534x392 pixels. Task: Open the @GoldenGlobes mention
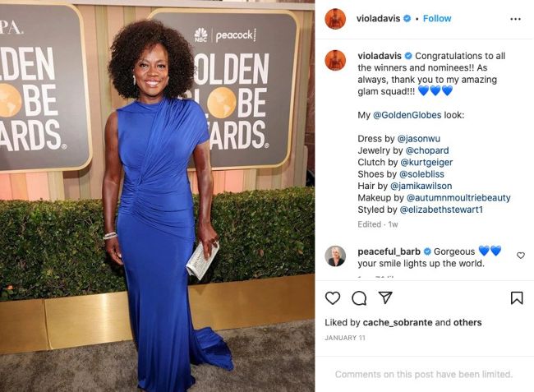point(407,115)
